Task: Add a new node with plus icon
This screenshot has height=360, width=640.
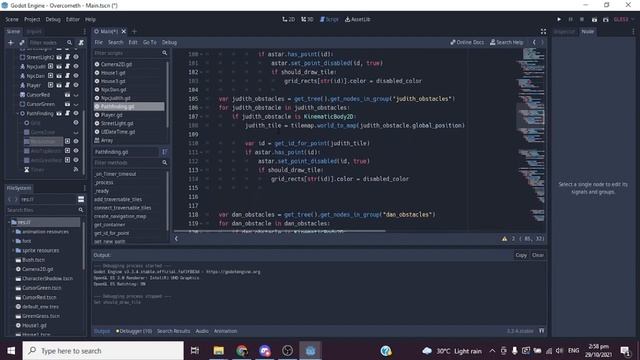Action: pyautogui.click(x=11, y=42)
